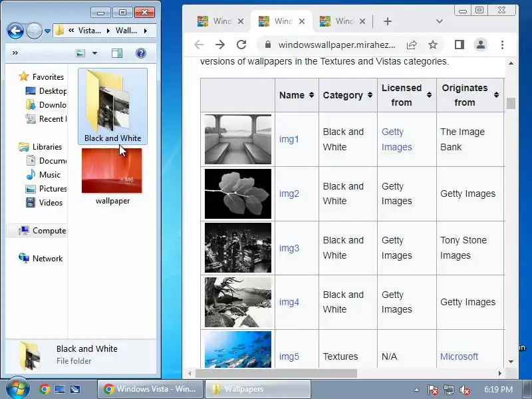This screenshot has width=532, height=399.
Task: Close the third Chrome tab
Action: pyautogui.click(x=362, y=21)
